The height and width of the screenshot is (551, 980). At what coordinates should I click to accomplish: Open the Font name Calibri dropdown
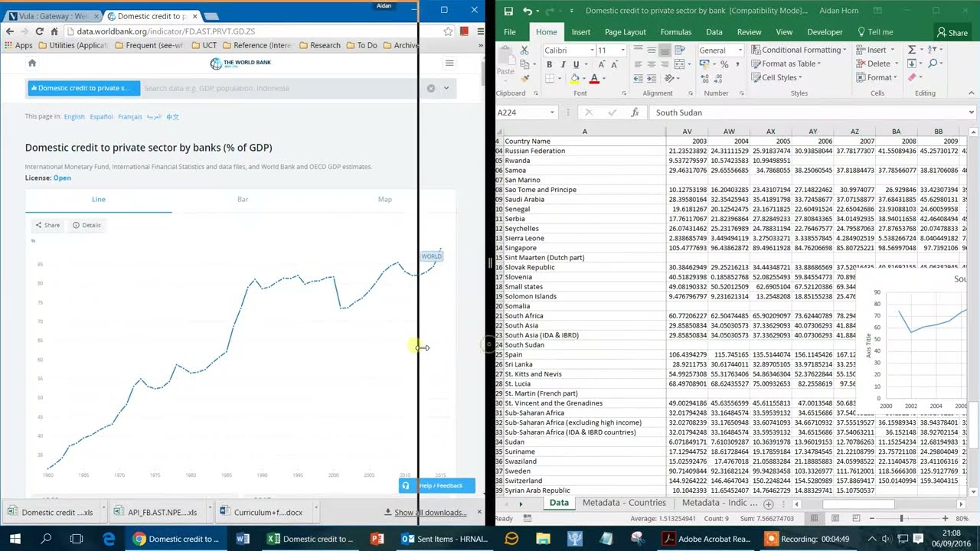(x=592, y=51)
